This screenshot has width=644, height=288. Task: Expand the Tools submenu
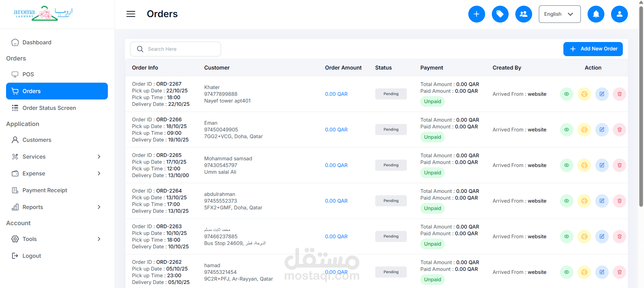click(57, 239)
